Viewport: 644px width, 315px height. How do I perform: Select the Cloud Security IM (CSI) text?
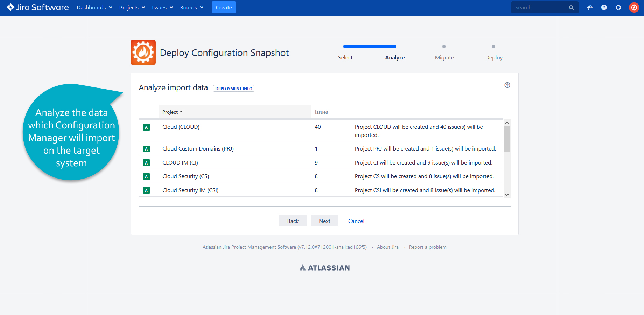(190, 190)
